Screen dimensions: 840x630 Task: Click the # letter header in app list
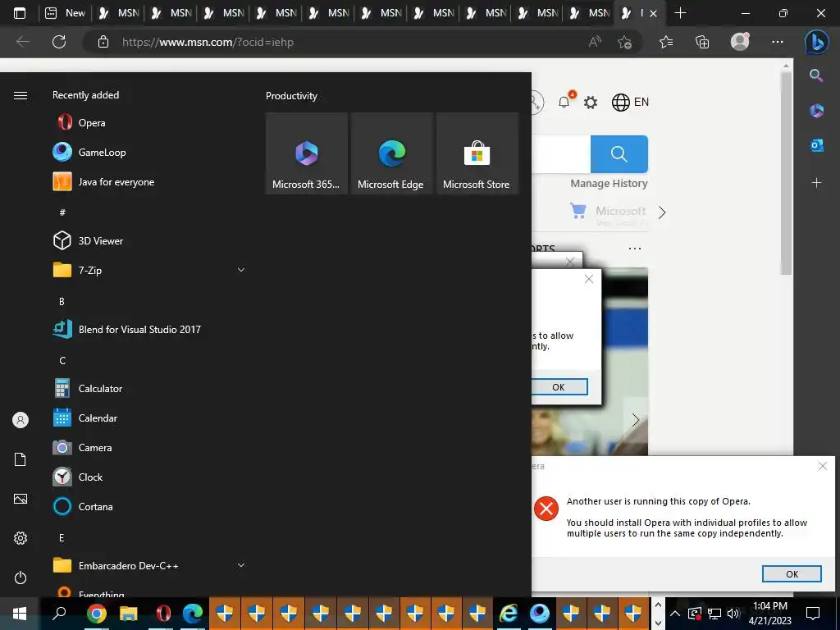tap(62, 212)
